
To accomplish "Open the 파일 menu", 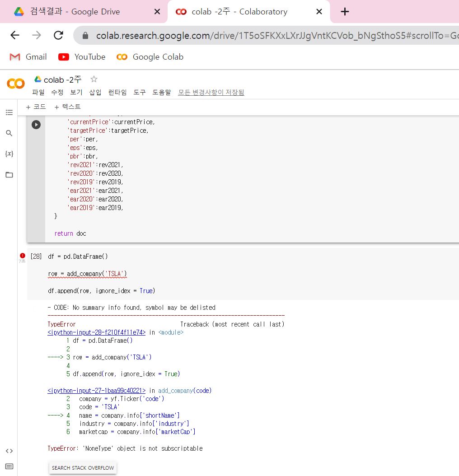I will pos(38,92).
